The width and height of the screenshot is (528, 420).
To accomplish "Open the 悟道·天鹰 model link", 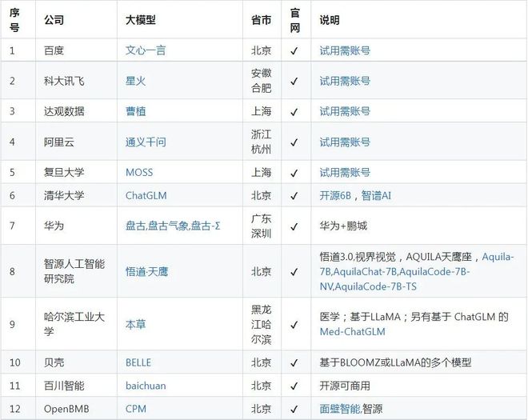I will [x=146, y=271].
